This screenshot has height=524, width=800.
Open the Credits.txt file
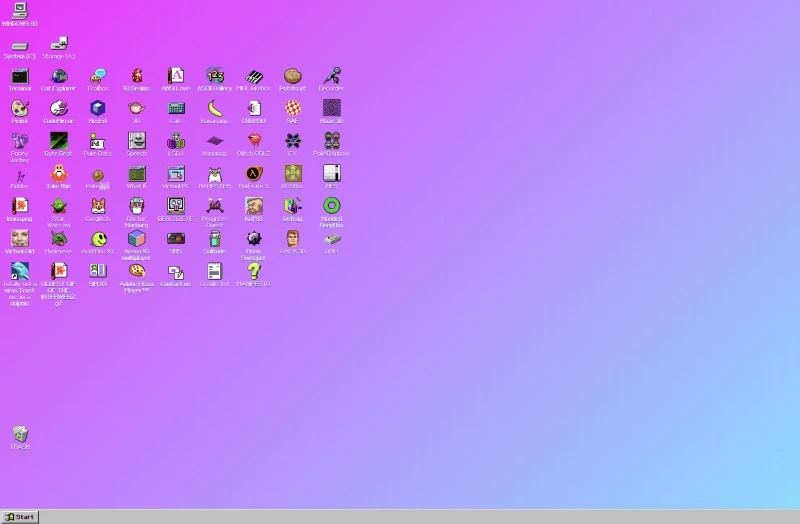215,271
